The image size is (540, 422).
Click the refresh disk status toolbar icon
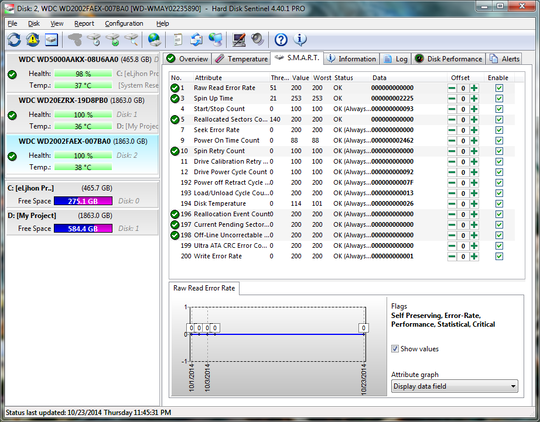click(14, 40)
